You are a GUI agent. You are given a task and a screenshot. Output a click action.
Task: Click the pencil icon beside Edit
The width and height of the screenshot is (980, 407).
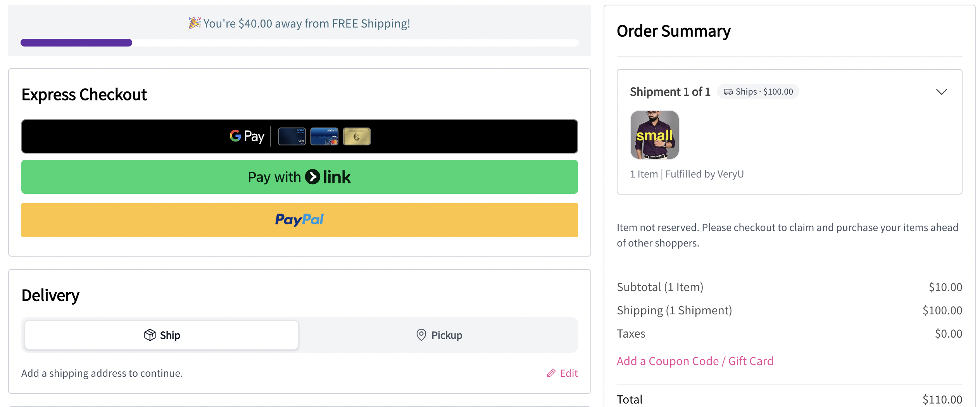(551, 373)
